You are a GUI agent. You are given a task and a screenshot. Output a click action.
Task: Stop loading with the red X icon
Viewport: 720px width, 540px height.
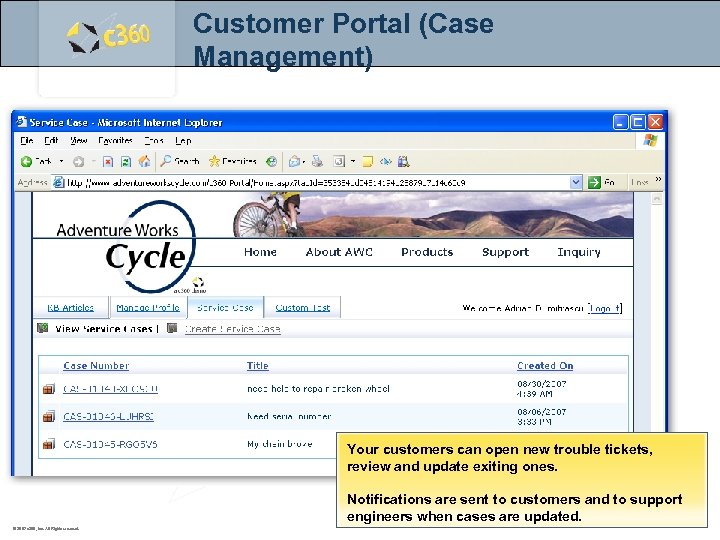[x=108, y=161]
